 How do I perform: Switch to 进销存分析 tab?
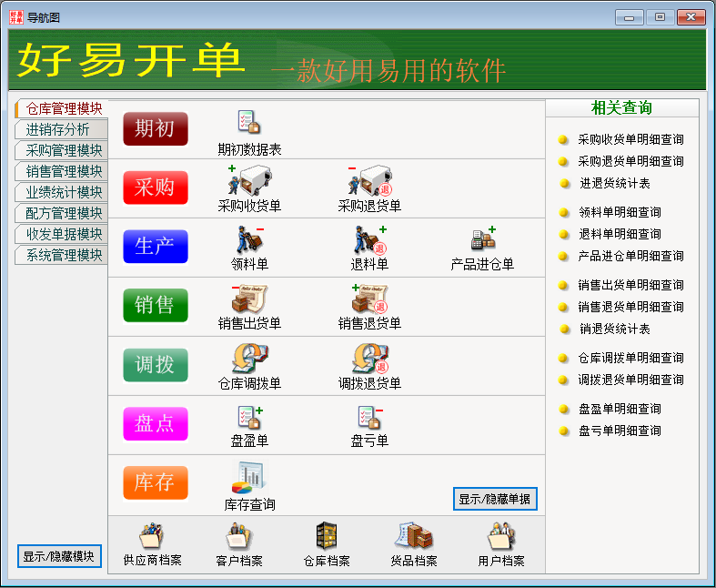(58, 129)
